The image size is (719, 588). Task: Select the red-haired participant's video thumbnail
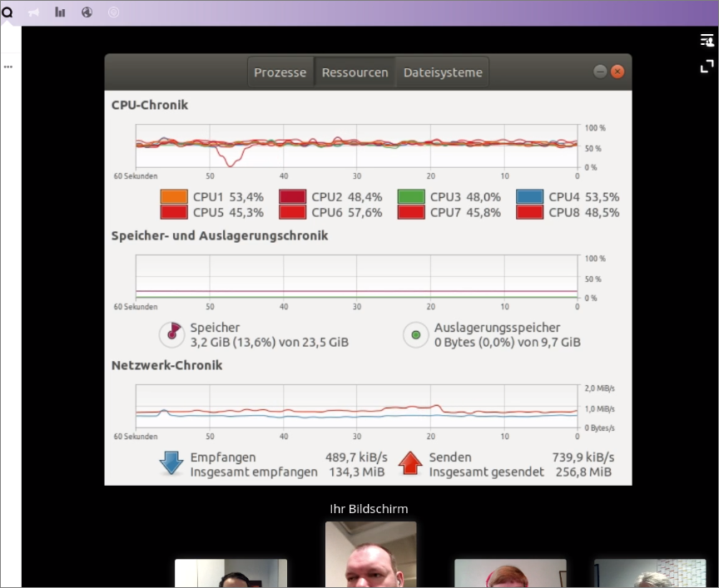coord(510,573)
